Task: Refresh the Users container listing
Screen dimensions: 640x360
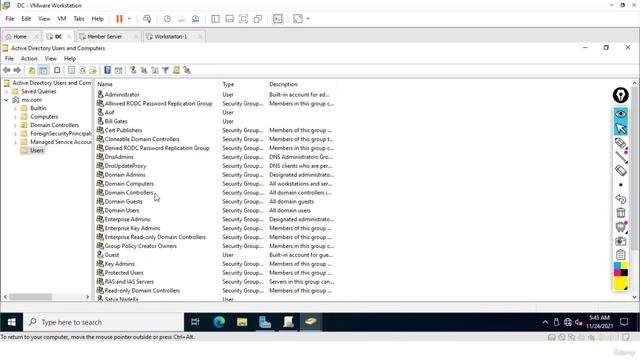Action: coord(82,70)
